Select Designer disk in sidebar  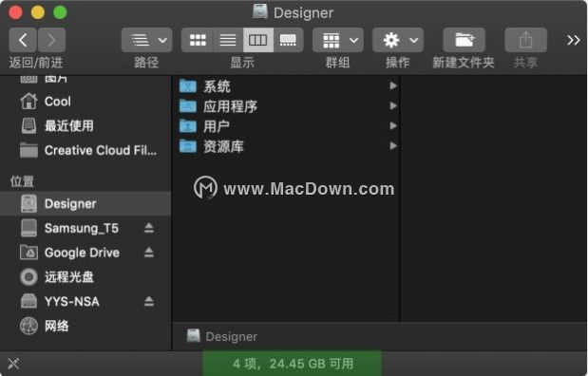click(85, 203)
